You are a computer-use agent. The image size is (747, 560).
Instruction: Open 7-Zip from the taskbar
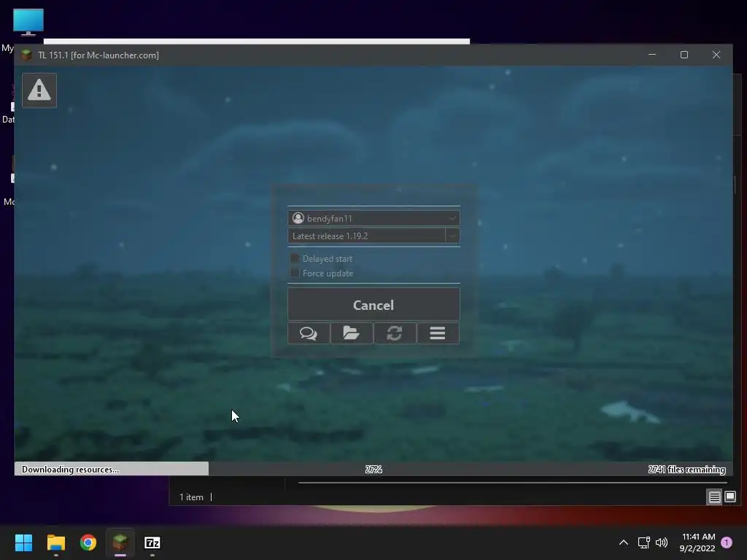click(x=152, y=542)
